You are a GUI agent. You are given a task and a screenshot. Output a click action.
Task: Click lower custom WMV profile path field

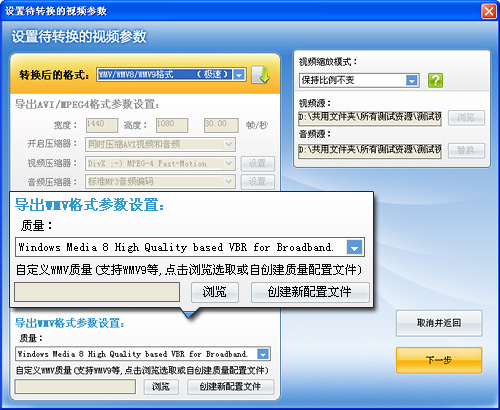pyautogui.click(x=75, y=387)
